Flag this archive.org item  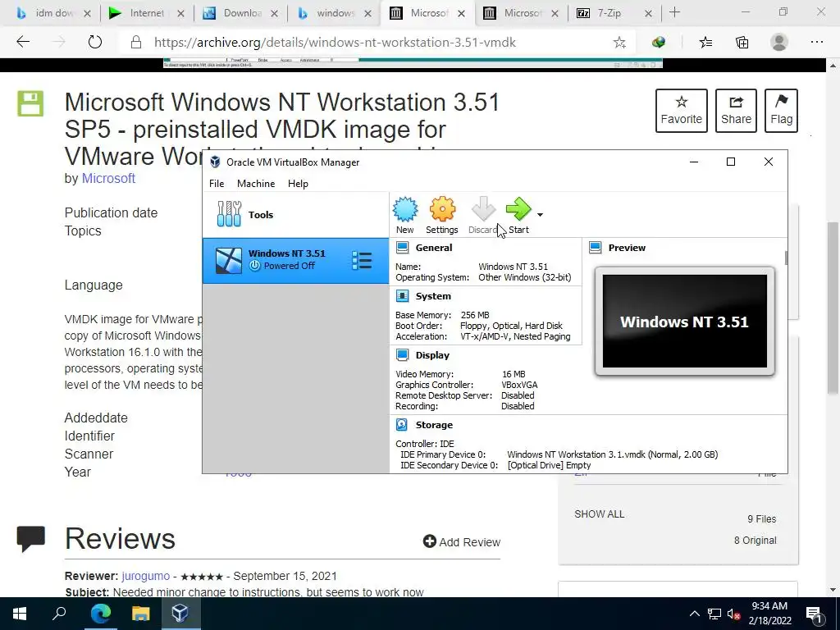[x=781, y=111]
